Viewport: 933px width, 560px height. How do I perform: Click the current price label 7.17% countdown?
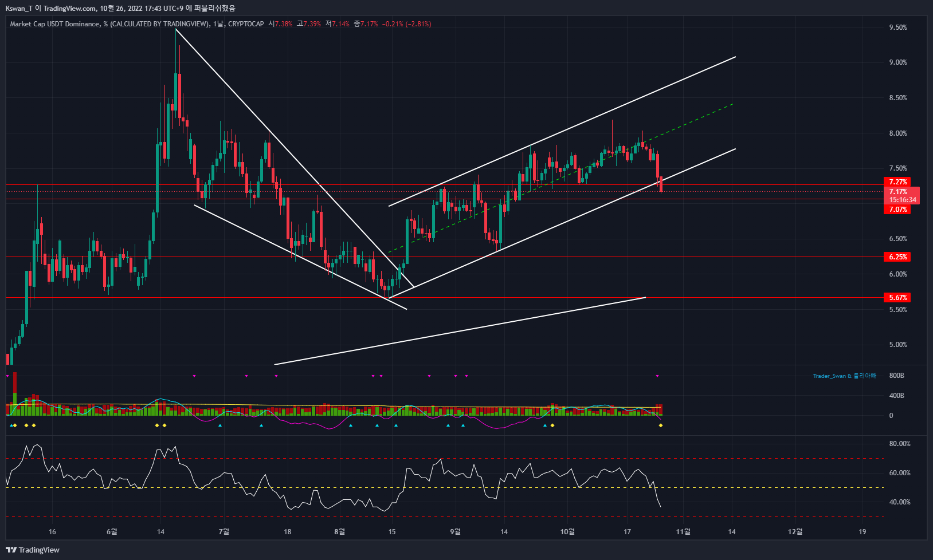[x=902, y=196]
